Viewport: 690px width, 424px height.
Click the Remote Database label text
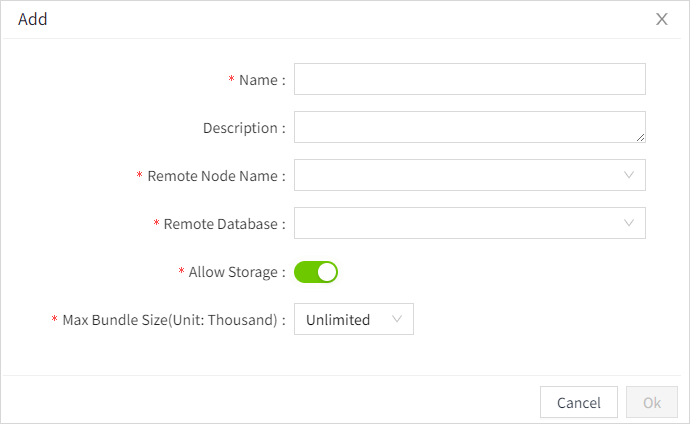point(224,224)
